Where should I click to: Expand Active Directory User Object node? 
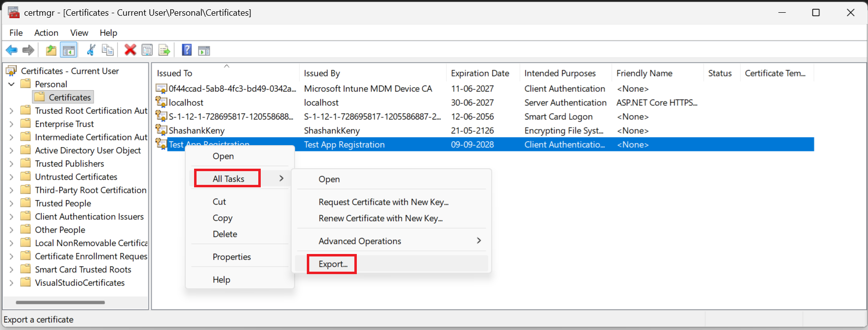[x=11, y=151]
